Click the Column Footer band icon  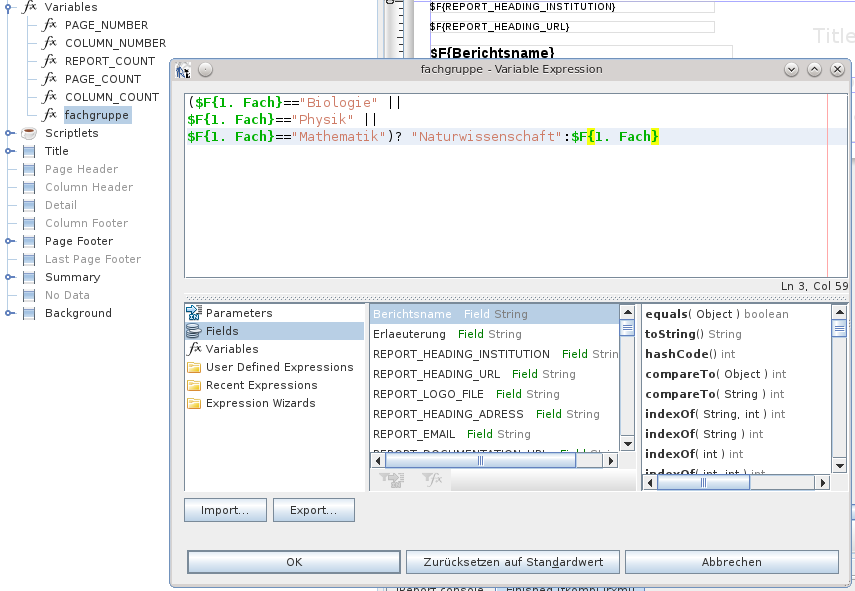(x=29, y=223)
